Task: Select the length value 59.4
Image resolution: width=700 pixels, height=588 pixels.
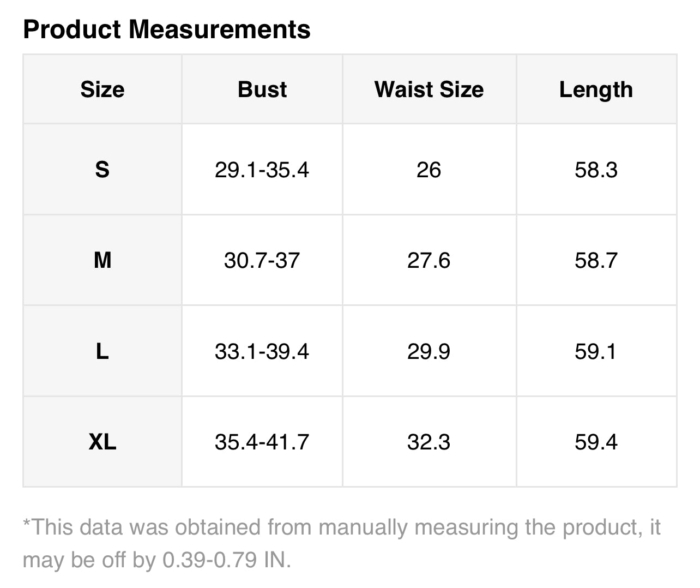Action: (x=596, y=441)
